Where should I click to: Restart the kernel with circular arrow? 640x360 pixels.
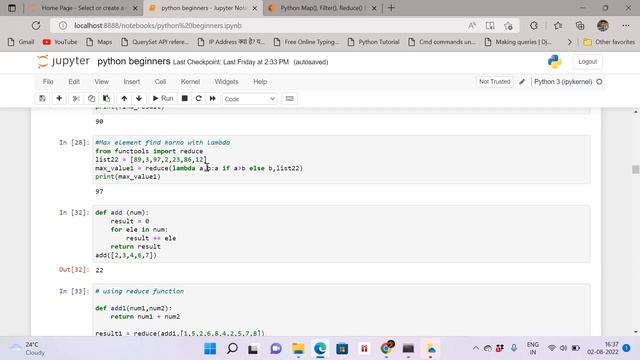(x=199, y=99)
